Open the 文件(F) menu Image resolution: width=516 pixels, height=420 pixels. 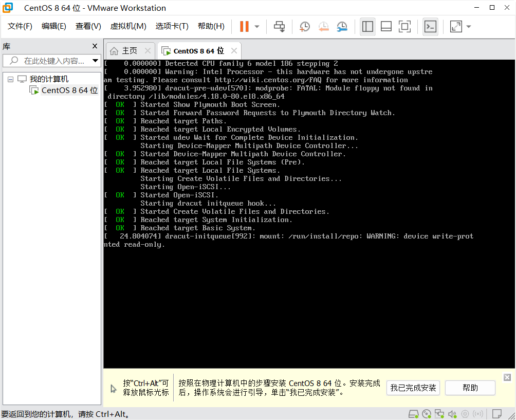pos(20,26)
